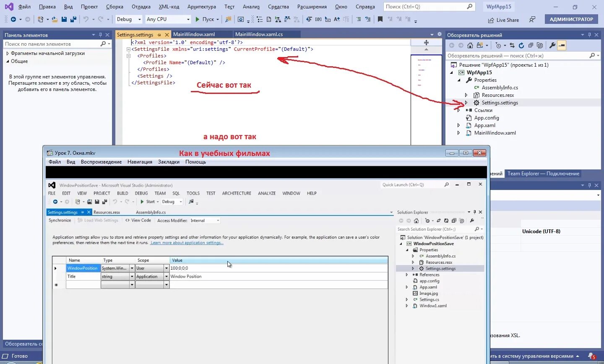
Task: Click the notifications bell in the status bar
Action: click(x=592, y=356)
